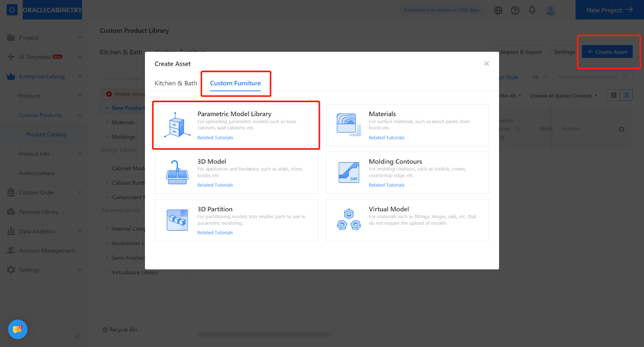Click the Projects folder icon in sidebar
Image resolution: width=644 pixels, height=347 pixels.
[x=11, y=37]
